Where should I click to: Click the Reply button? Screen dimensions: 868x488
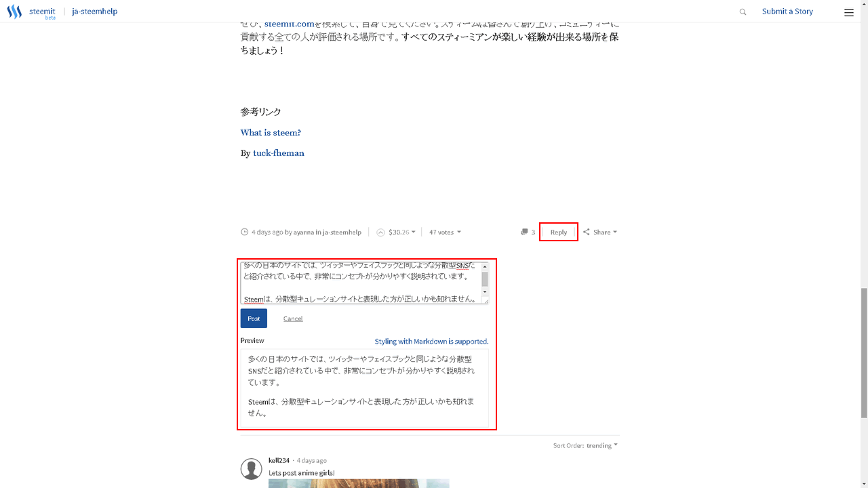pos(559,232)
